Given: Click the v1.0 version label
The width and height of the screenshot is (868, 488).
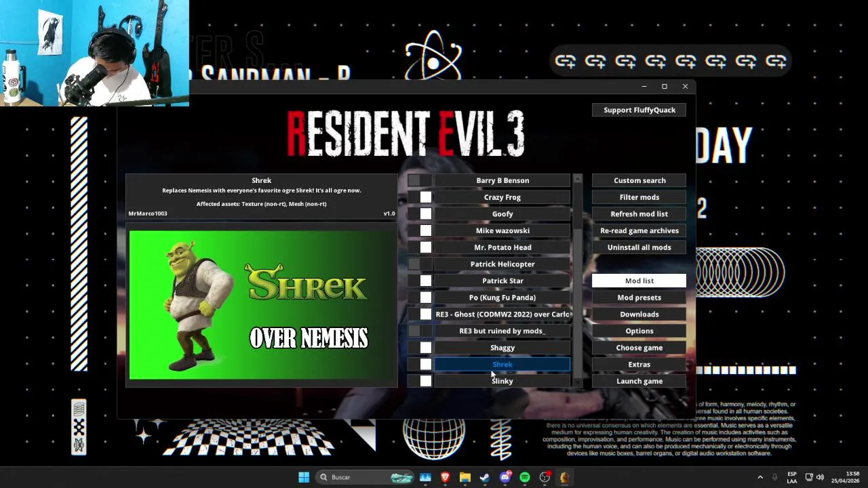Looking at the screenshot, I should [x=389, y=213].
